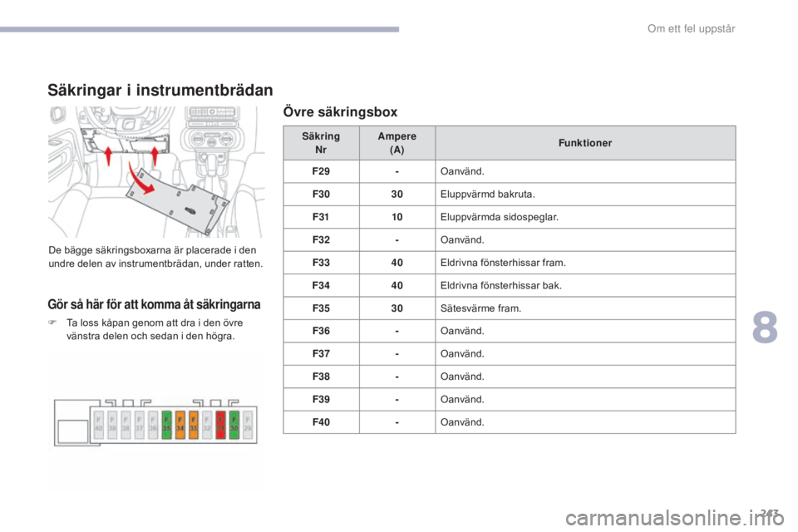Click the 'F36' table cell
Screen dimensions: 798x532
[x=321, y=331]
